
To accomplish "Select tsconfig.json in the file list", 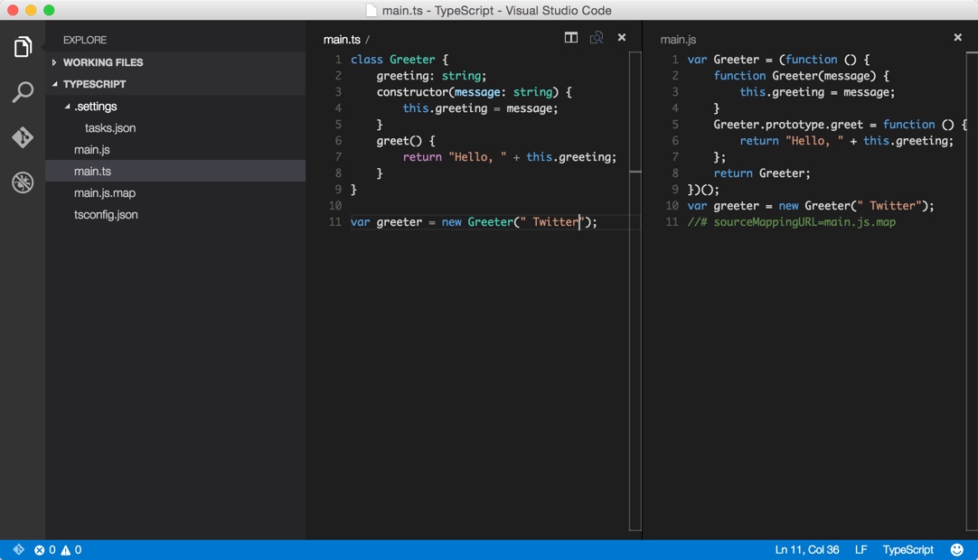I will point(106,215).
